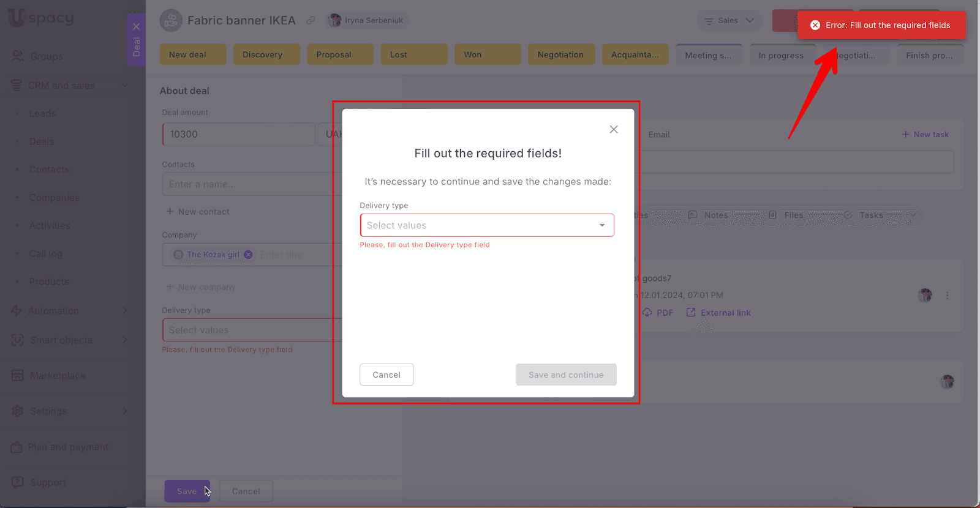The image size is (980, 508).
Task: Close the required fields dialog with X
Action: 613,129
